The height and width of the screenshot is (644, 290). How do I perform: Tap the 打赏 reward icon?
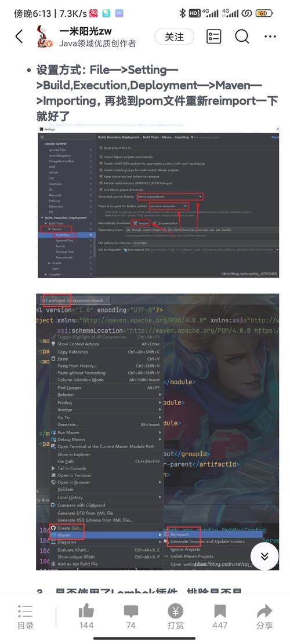(175, 617)
